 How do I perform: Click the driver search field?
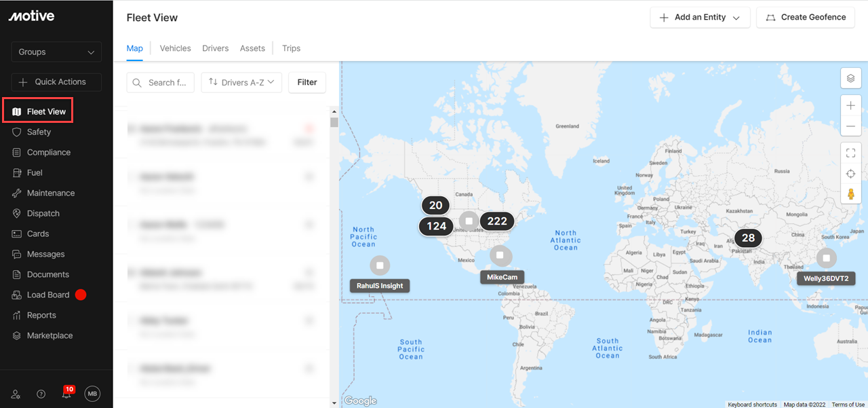tap(161, 82)
